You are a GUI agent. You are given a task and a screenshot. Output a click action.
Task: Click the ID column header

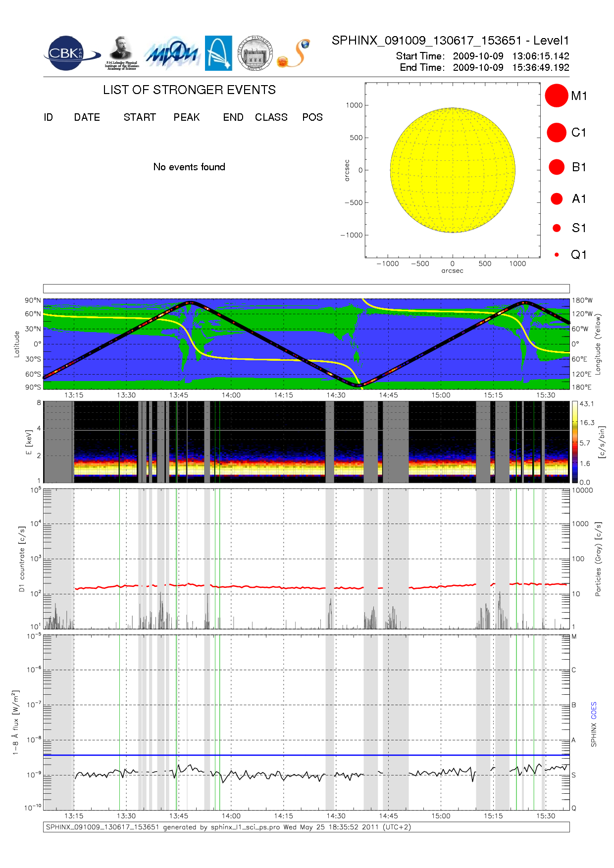click(x=48, y=117)
